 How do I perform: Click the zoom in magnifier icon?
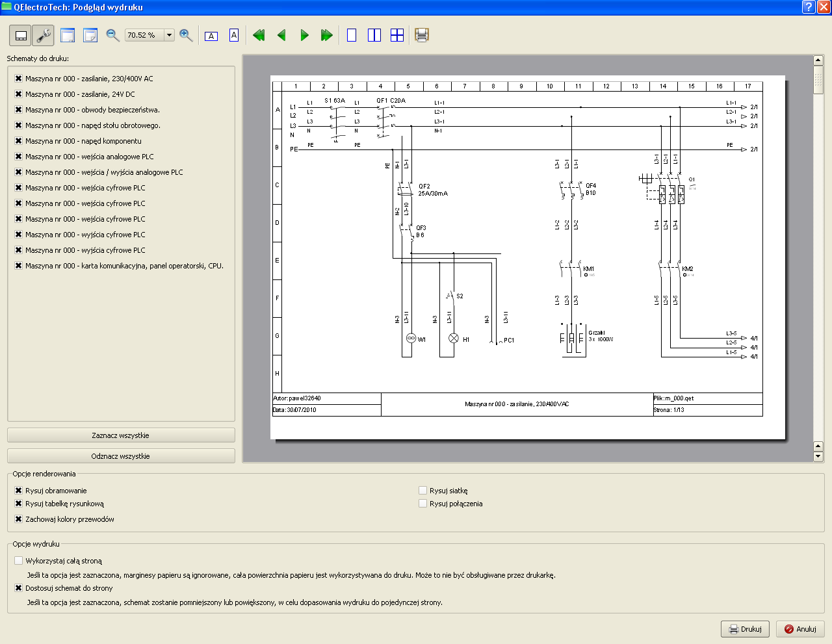tap(186, 35)
